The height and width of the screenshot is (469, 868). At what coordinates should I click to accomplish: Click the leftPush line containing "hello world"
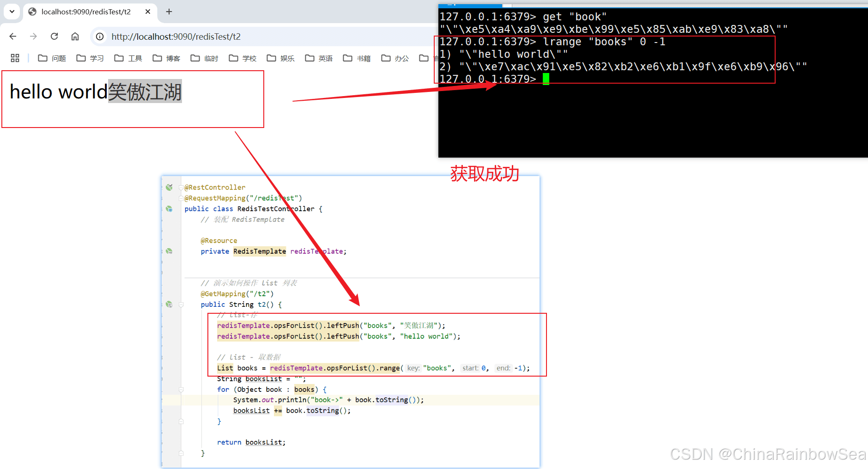click(x=339, y=336)
